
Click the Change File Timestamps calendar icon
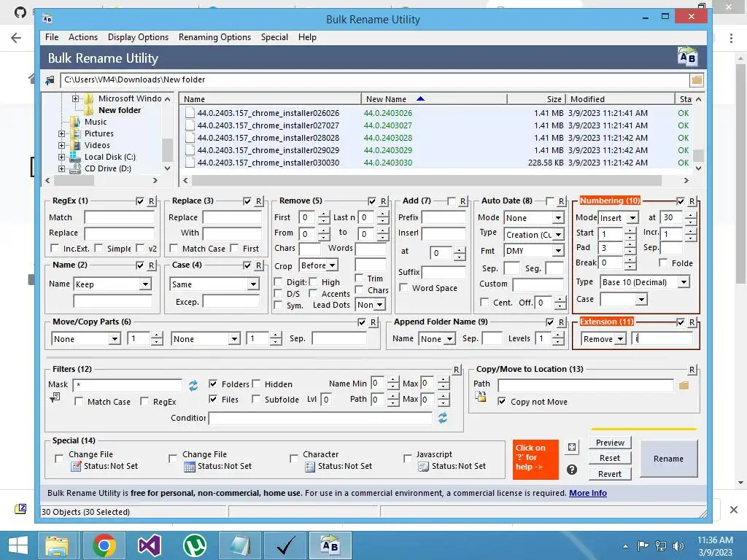(190, 467)
